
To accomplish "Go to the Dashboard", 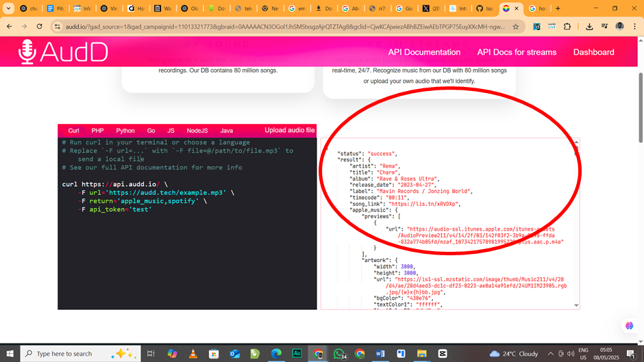I will click(593, 52).
